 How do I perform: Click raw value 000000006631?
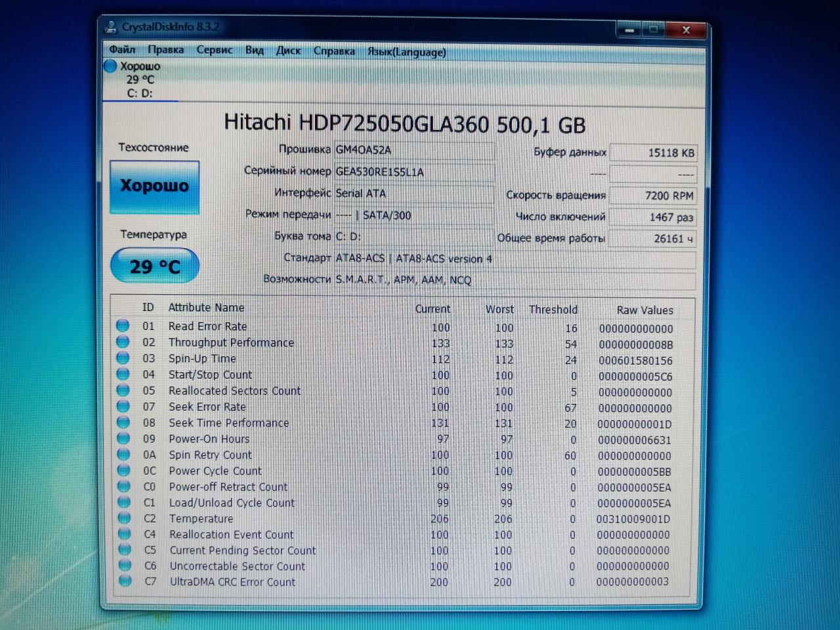pyautogui.click(x=635, y=440)
